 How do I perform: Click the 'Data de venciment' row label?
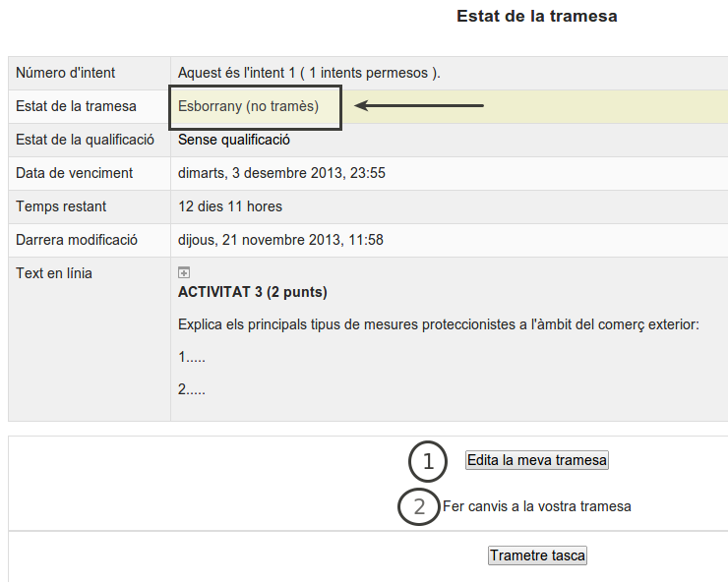(75, 173)
